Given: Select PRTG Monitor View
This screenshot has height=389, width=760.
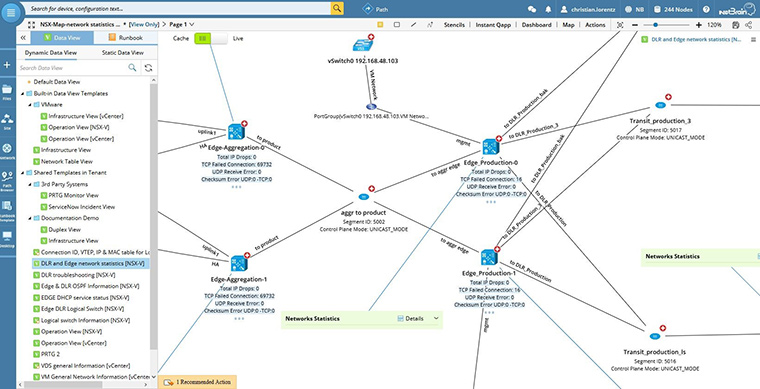Looking at the screenshot, I should (73, 195).
